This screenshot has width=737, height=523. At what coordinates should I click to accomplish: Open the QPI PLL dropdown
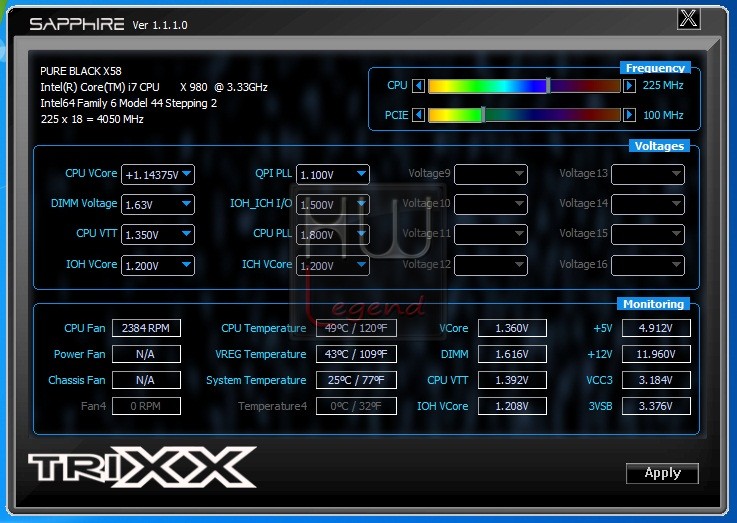(x=333, y=174)
